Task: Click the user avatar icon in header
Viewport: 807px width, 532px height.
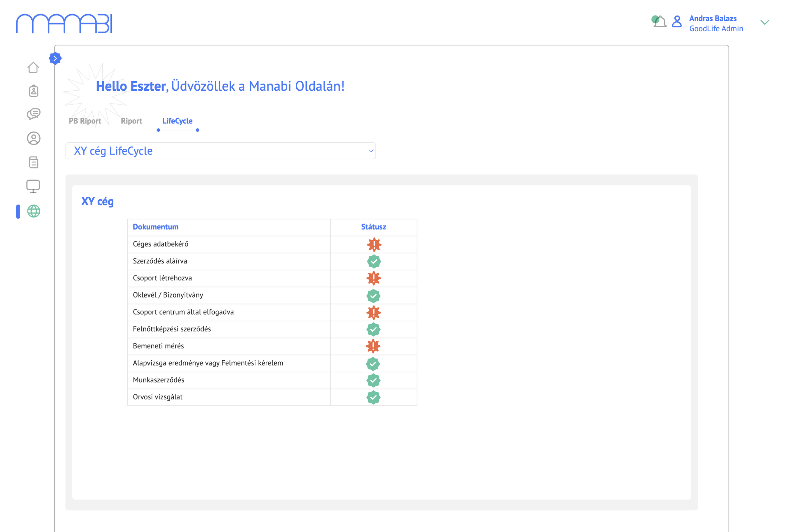Action: pos(677,22)
